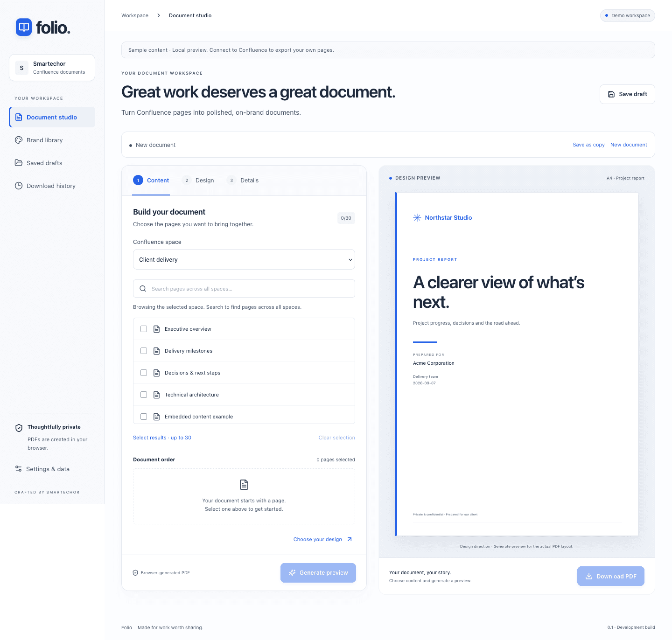Click the search pages input field
The image size is (672, 640).
coord(244,289)
